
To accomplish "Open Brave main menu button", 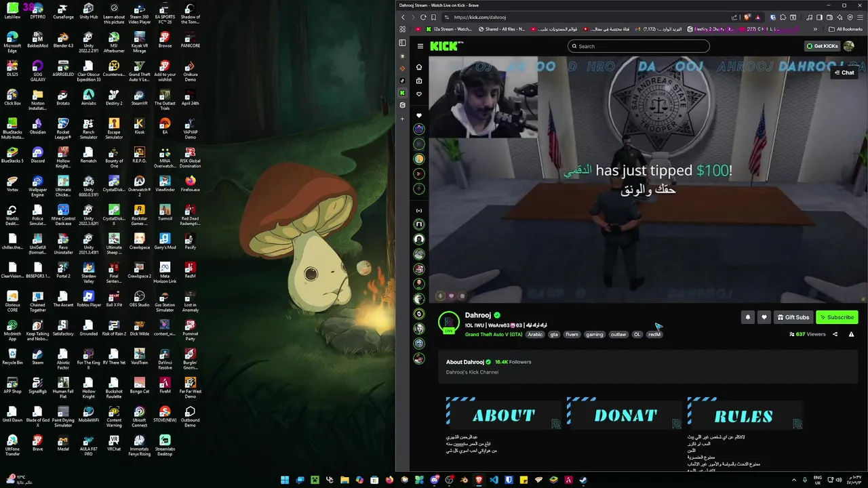I will click(860, 17).
